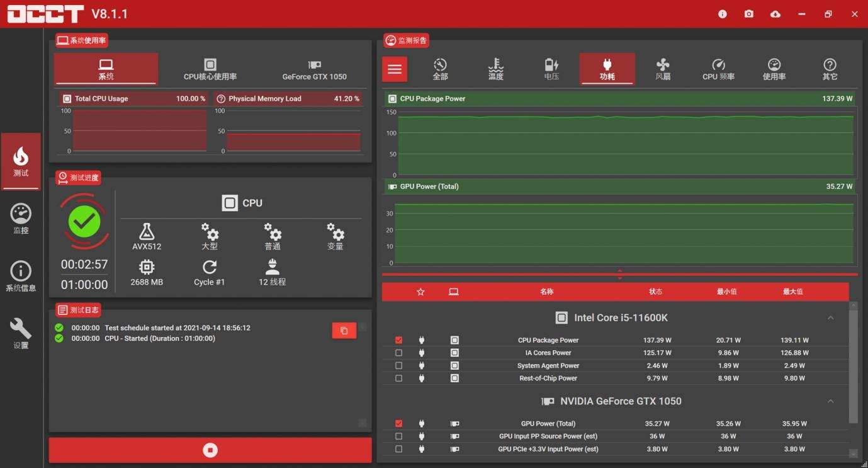Image resolution: width=868 pixels, height=468 pixels.
Task: Open the monitoring hamburger menu button
Action: 395,69
